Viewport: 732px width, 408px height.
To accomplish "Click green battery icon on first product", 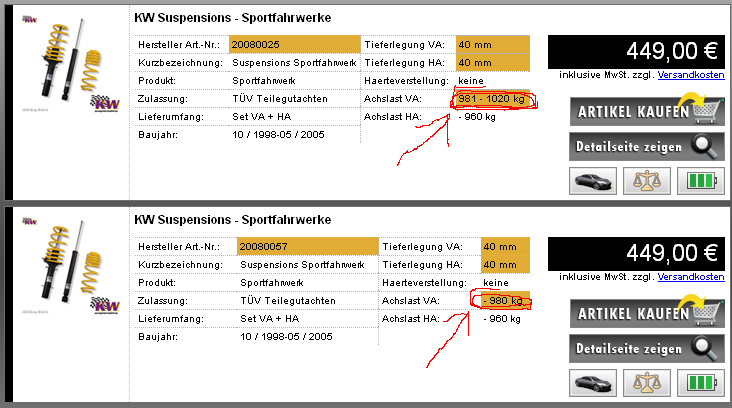I will tap(701, 181).
